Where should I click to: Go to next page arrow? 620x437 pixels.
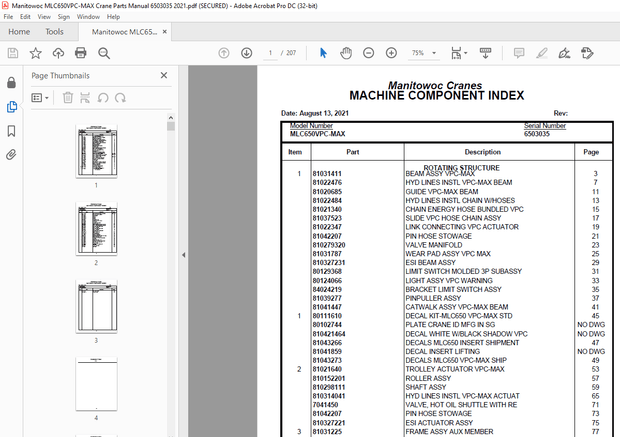[247, 53]
